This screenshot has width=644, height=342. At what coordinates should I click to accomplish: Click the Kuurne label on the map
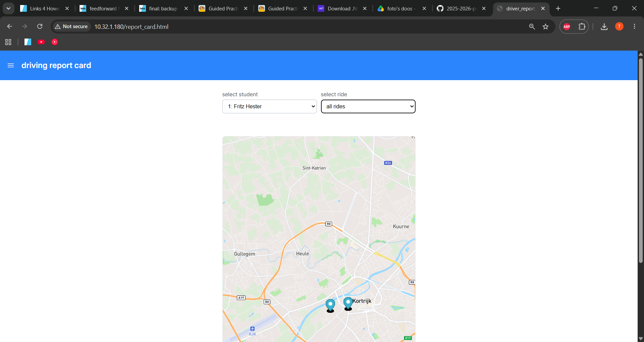pyautogui.click(x=401, y=226)
